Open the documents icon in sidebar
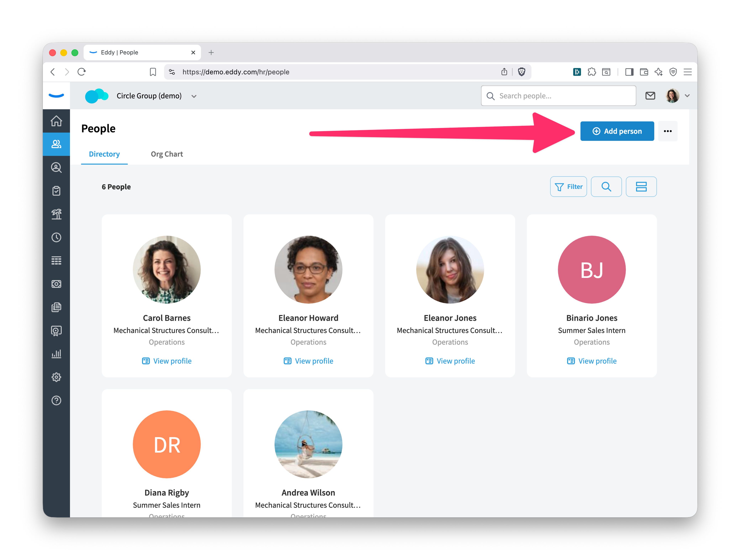The image size is (740, 560). tap(56, 307)
